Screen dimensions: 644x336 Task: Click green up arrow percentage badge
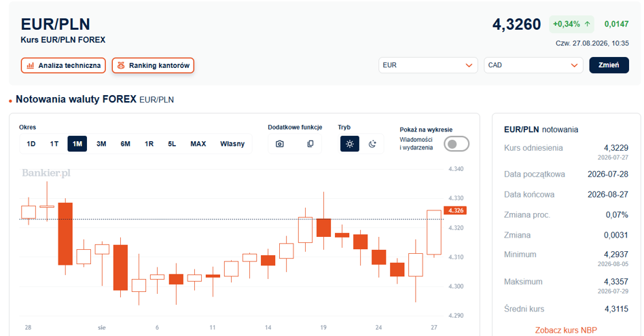pyautogui.click(x=571, y=24)
